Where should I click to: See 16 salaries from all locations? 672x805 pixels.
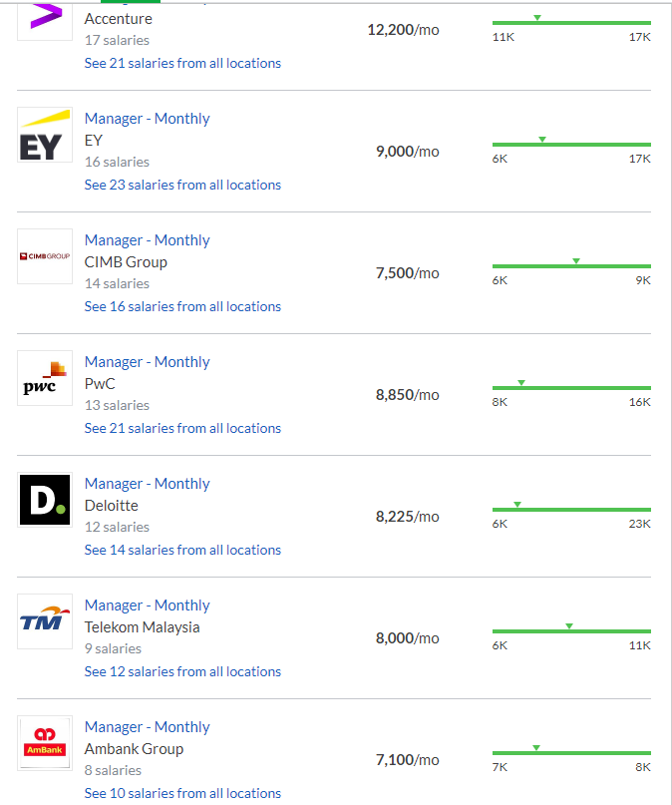pos(182,306)
